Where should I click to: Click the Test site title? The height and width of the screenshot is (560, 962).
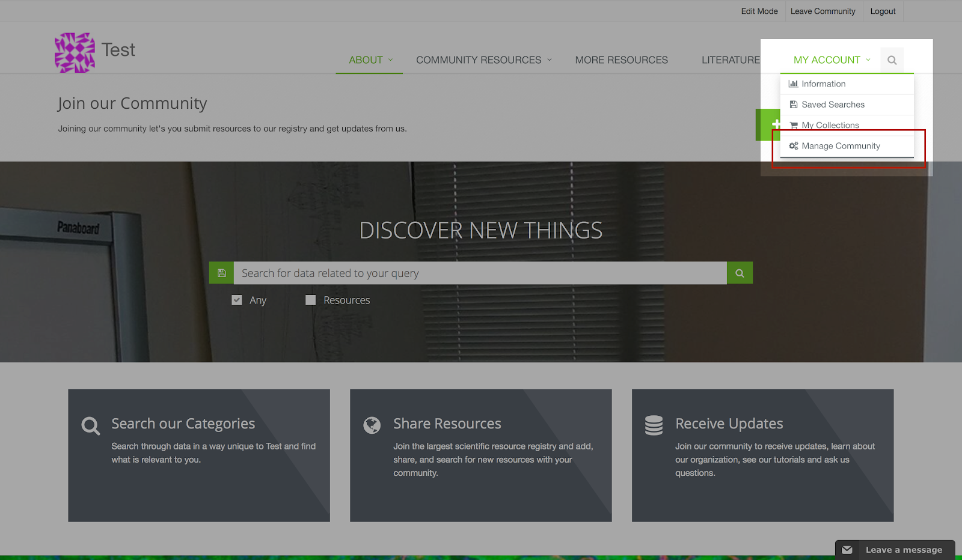[118, 50]
